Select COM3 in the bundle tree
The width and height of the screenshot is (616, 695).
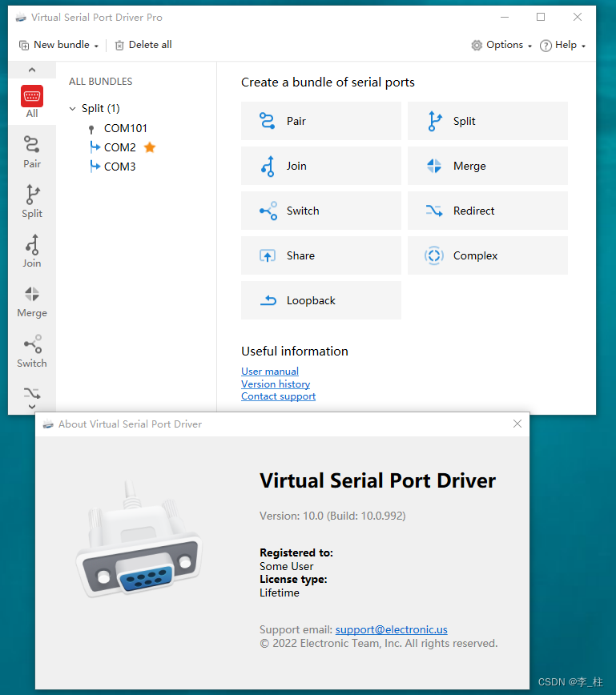pyautogui.click(x=119, y=167)
